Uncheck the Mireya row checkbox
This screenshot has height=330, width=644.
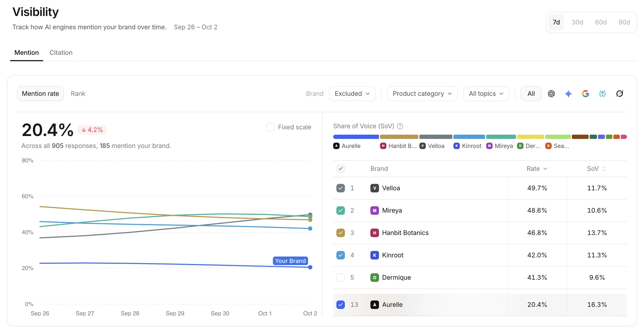pos(340,210)
